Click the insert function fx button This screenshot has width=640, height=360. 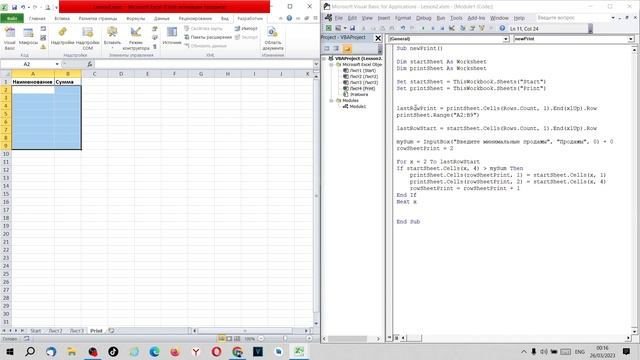click(x=90, y=64)
